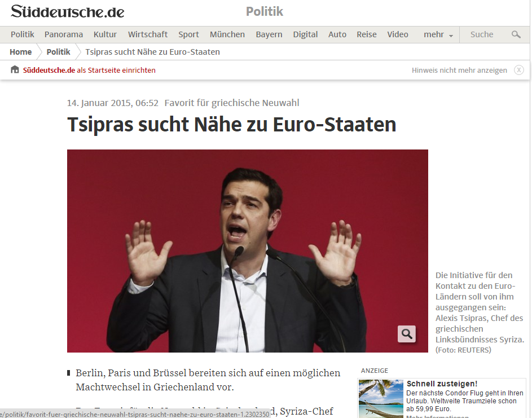
Task: Click the home icon beside Süddeutsche.de
Action: [x=15, y=70]
